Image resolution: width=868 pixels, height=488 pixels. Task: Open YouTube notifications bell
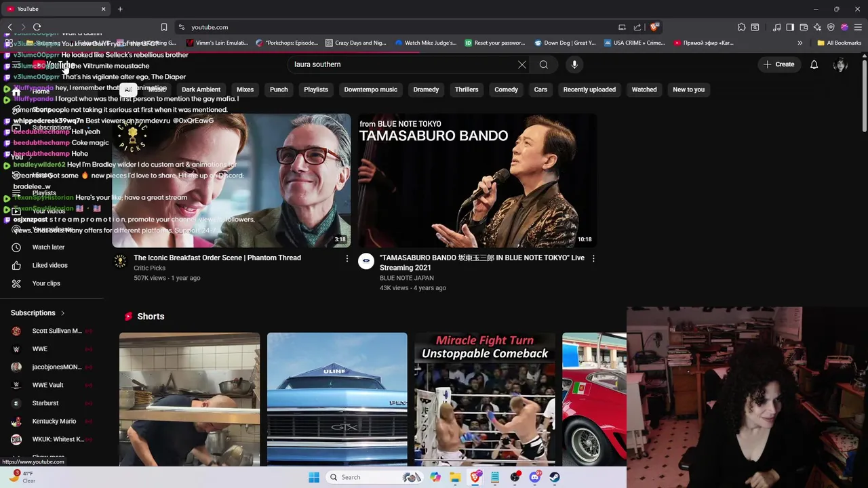814,64
